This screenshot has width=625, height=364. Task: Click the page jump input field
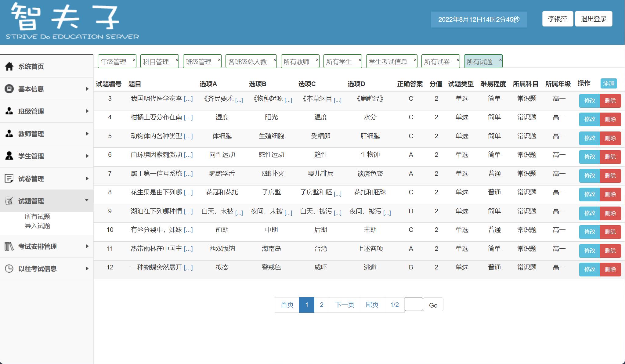(414, 304)
